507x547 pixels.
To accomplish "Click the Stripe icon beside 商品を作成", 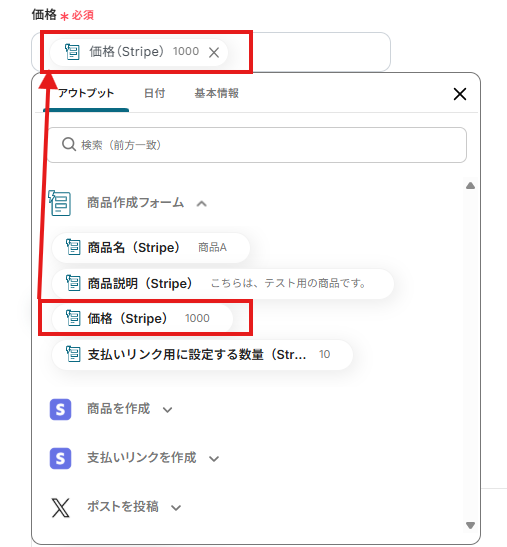I will [60, 409].
